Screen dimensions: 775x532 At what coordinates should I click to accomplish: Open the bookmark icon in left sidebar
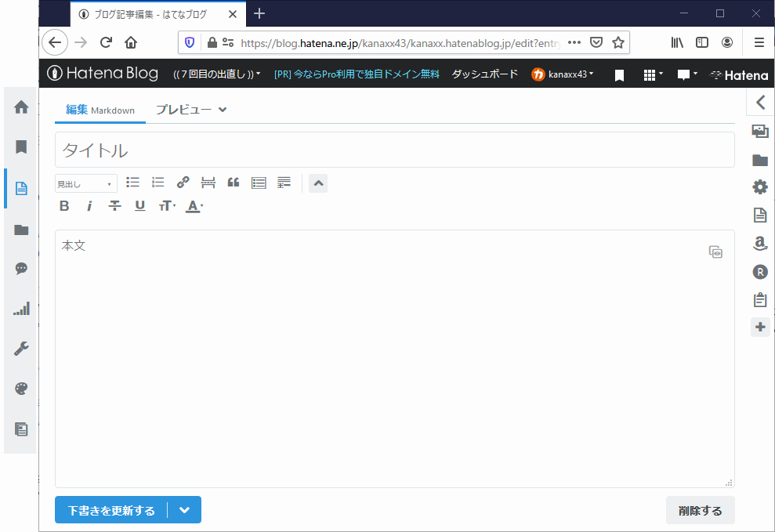[21, 147]
